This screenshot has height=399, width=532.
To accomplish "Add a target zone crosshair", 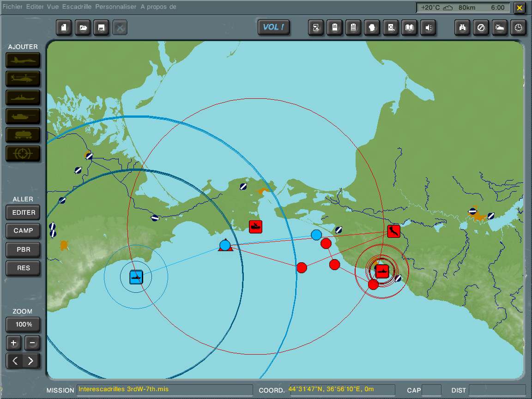I will (23, 153).
